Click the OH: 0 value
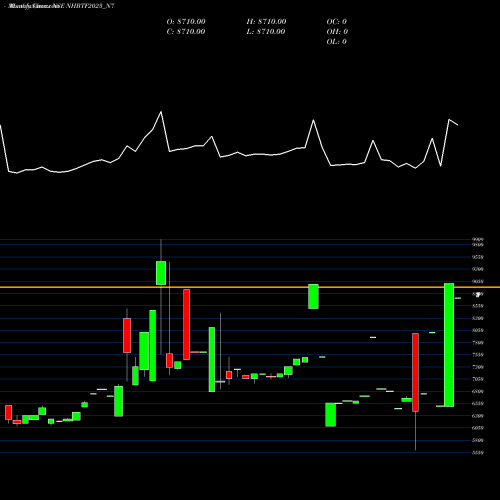The width and height of the screenshot is (500, 500). (x=337, y=32)
